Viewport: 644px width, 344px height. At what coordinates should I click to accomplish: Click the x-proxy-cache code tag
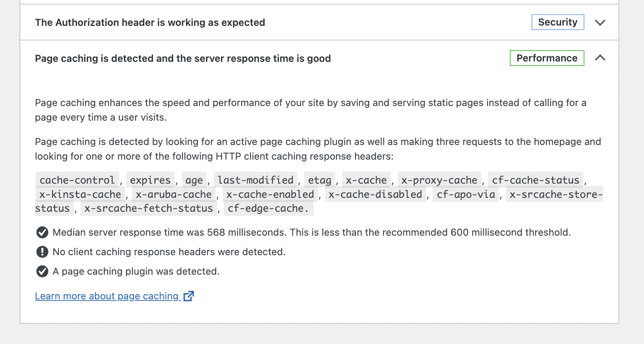coord(439,180)
